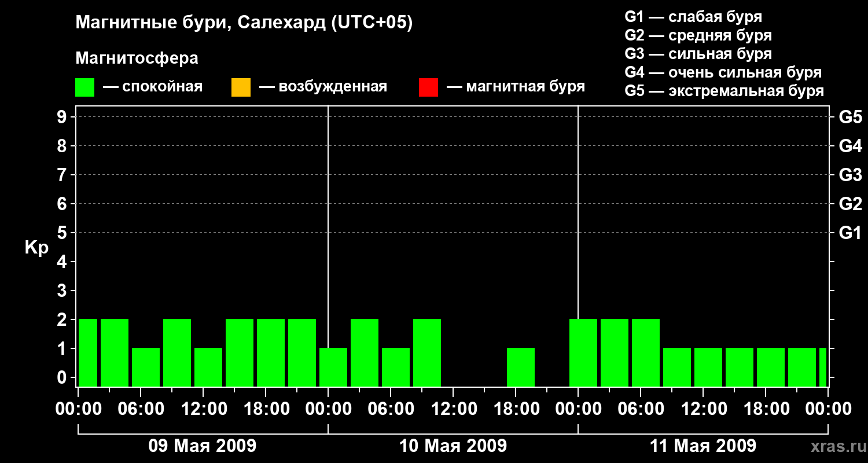Select the G5 marker on right axis

850,117
